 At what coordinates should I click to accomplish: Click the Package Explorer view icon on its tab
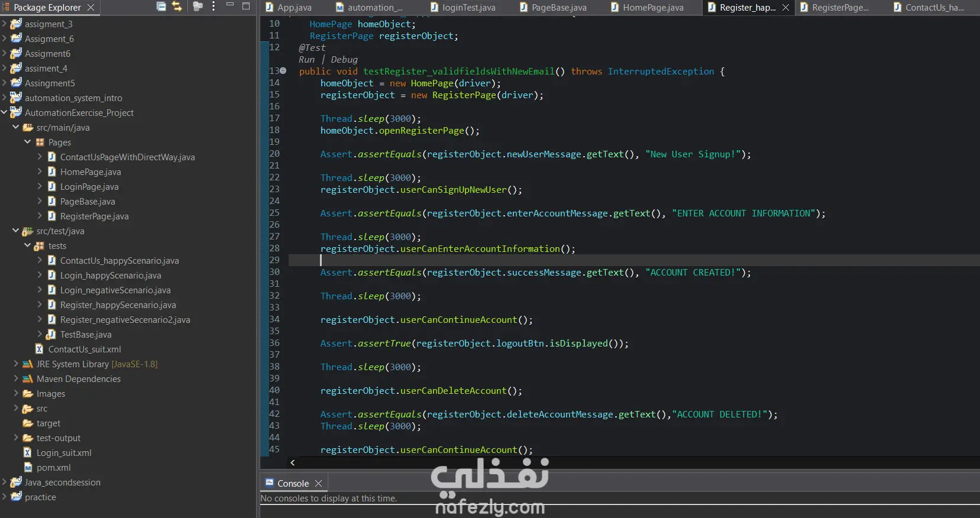pyautogui.click(x=7, y=7)
